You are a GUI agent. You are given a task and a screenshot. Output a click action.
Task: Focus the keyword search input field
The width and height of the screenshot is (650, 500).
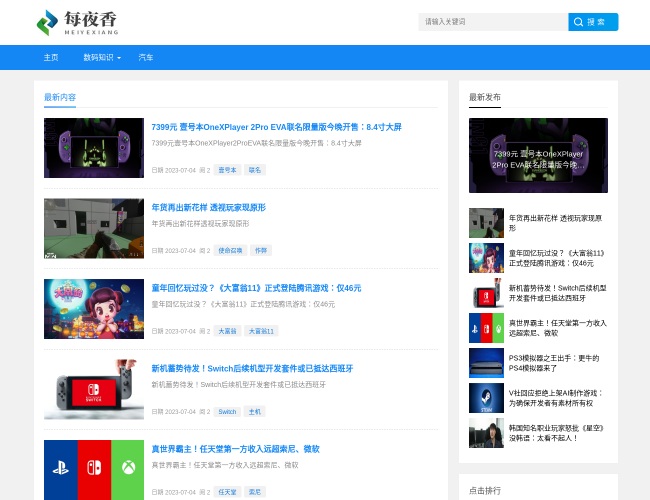point(493,22)
